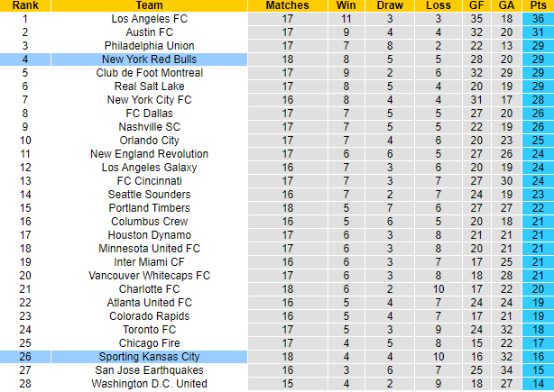Click the Pts column header
Screen dimensions: 554x392
pos(537,5)
